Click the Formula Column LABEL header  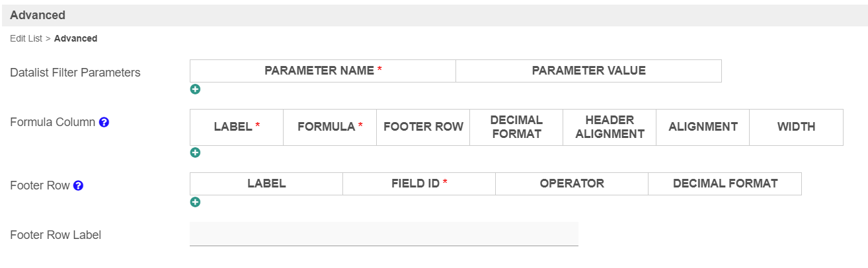[x=236, y=127]
